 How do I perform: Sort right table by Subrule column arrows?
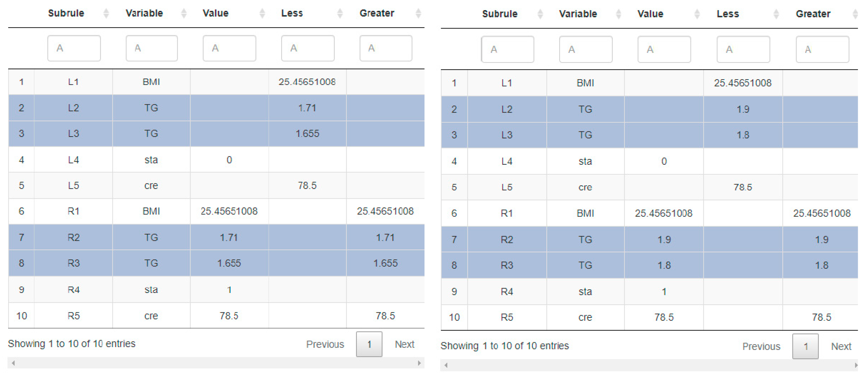pyautogui.click(x=540, y=14)
